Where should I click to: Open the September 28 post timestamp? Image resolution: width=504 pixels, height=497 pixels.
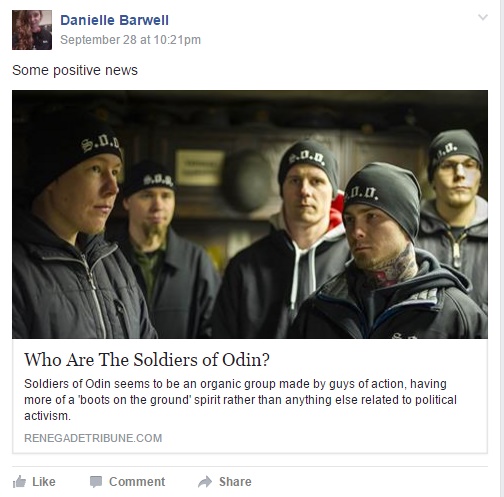click(130, 40)
